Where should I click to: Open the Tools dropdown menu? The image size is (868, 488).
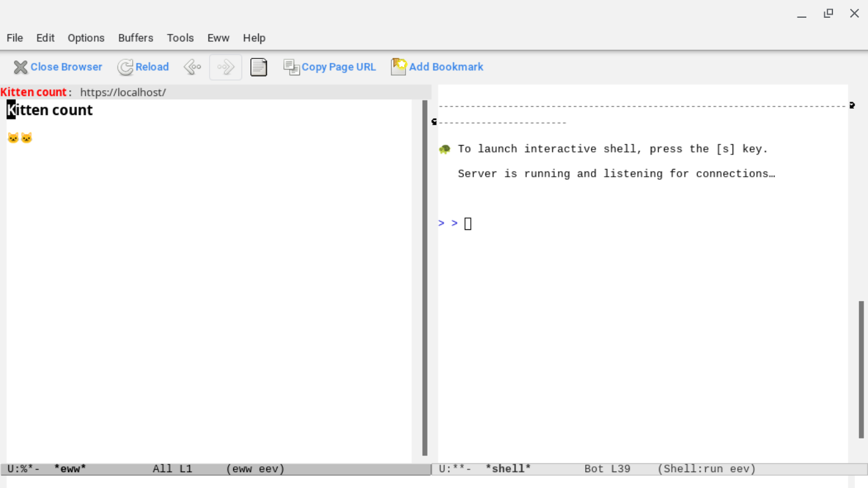pyautogui.click(x=180, y=38)
